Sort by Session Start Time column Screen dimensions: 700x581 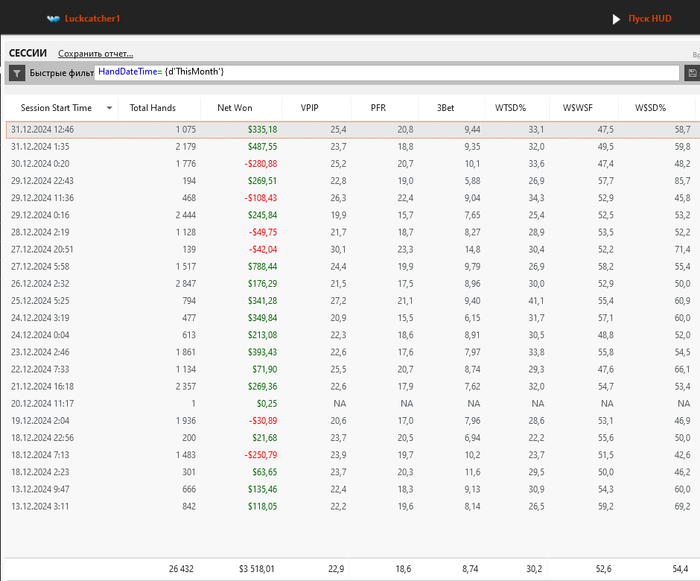point(56,108)
